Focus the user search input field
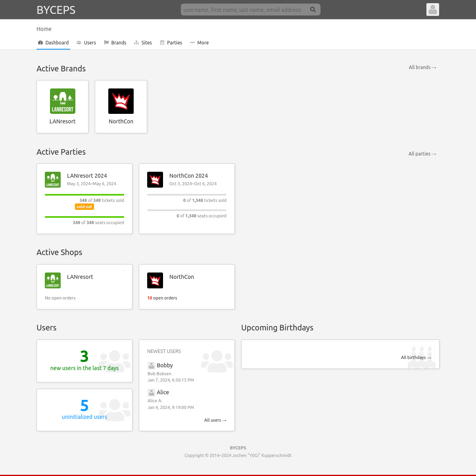 [x=244, y=10]
